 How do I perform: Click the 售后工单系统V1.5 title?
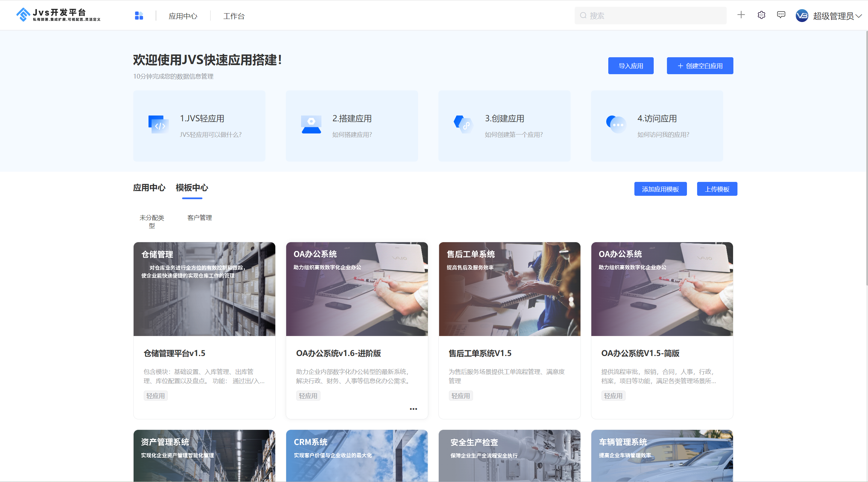(480, 353)
